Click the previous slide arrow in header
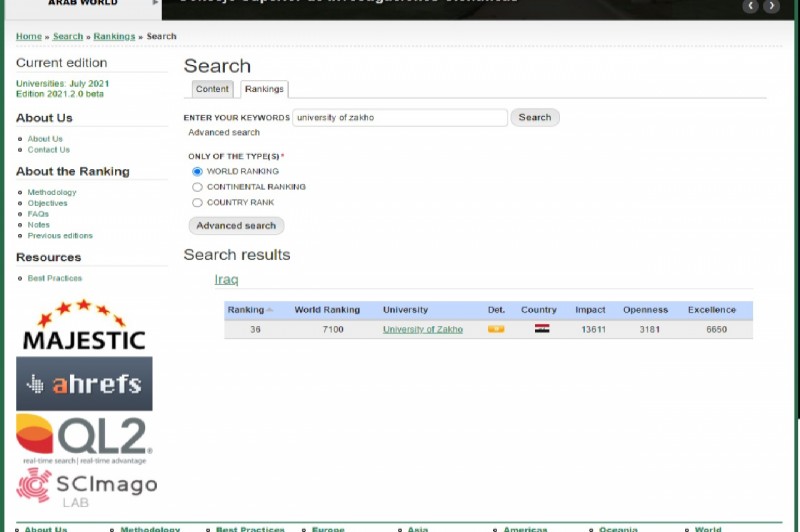 point(750,6)
